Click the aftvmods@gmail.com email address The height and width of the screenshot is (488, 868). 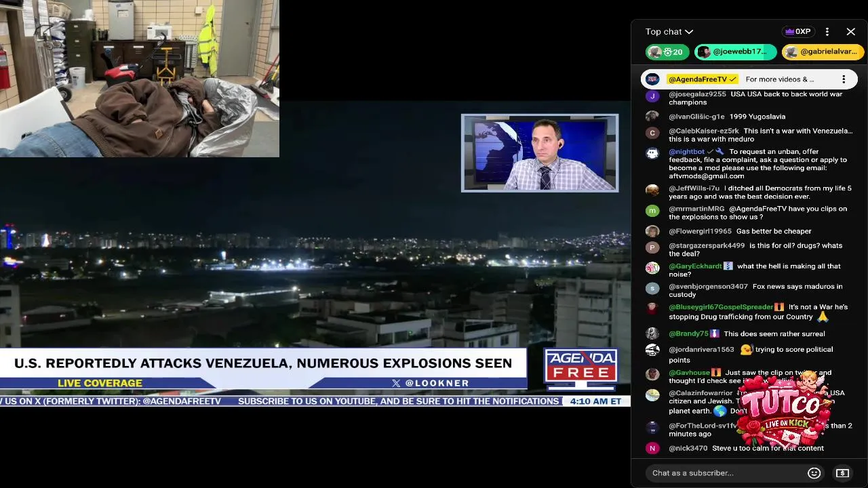point(706,176)
